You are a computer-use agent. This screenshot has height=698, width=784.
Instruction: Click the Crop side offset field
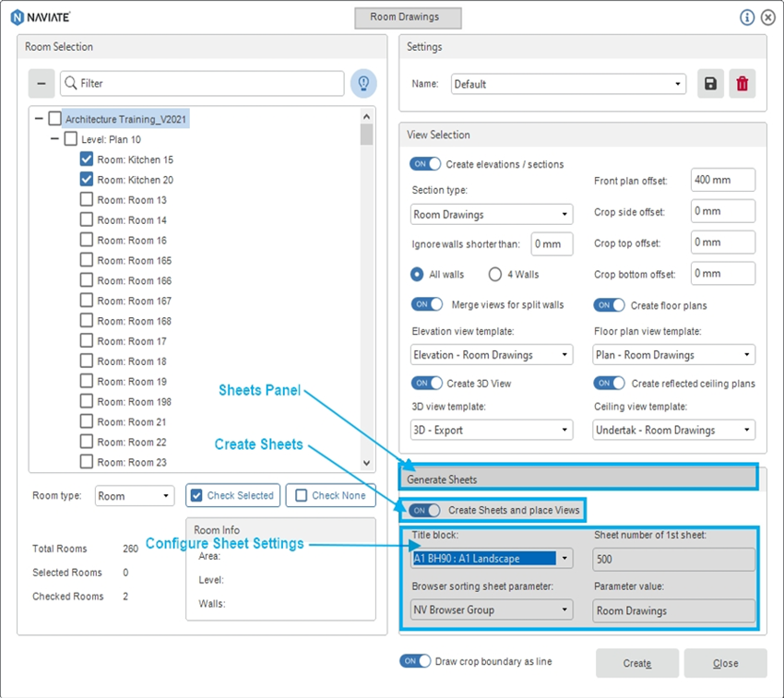723,211
